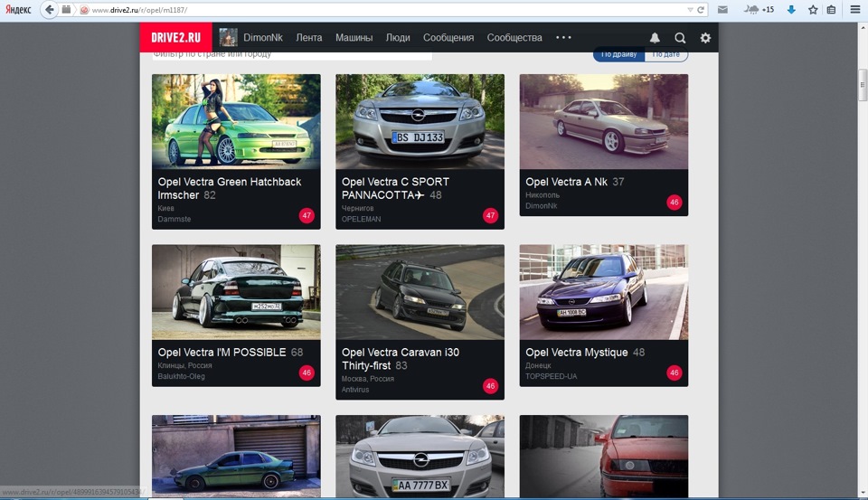Click the 47 badge on Irmscher card

click(307, 215)
